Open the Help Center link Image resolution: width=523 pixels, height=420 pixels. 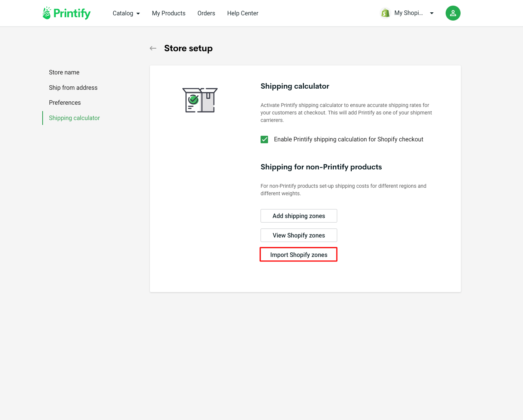(243, 13)
